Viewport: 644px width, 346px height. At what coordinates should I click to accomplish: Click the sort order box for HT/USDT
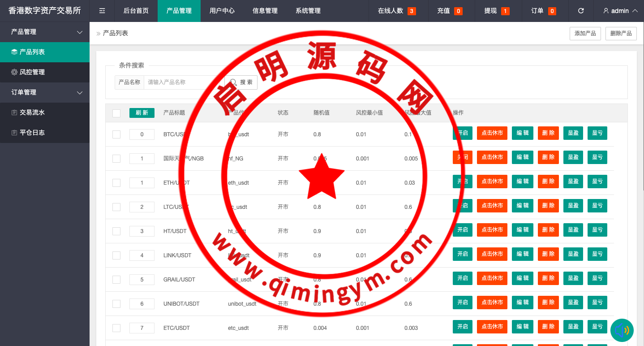point(142,231)
